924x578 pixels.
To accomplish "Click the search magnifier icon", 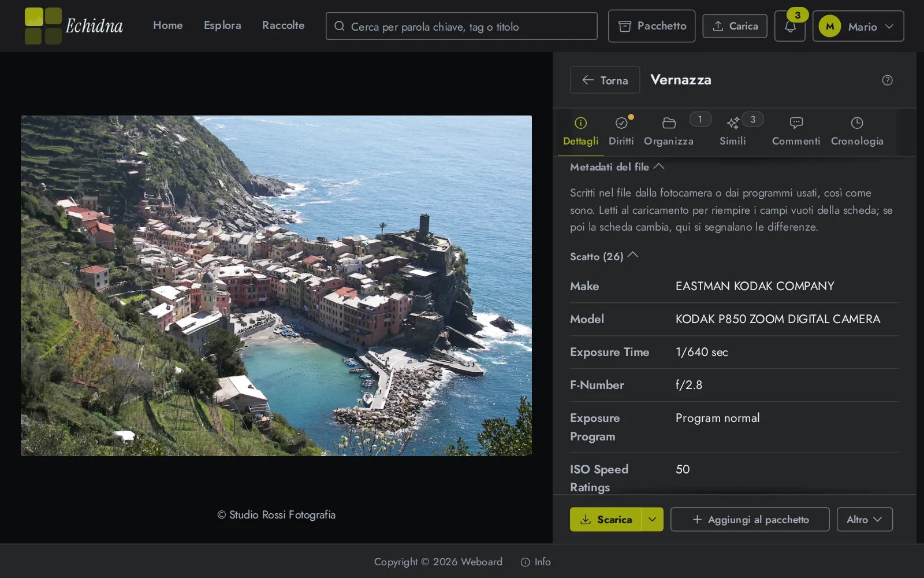I will coord(340,27).
